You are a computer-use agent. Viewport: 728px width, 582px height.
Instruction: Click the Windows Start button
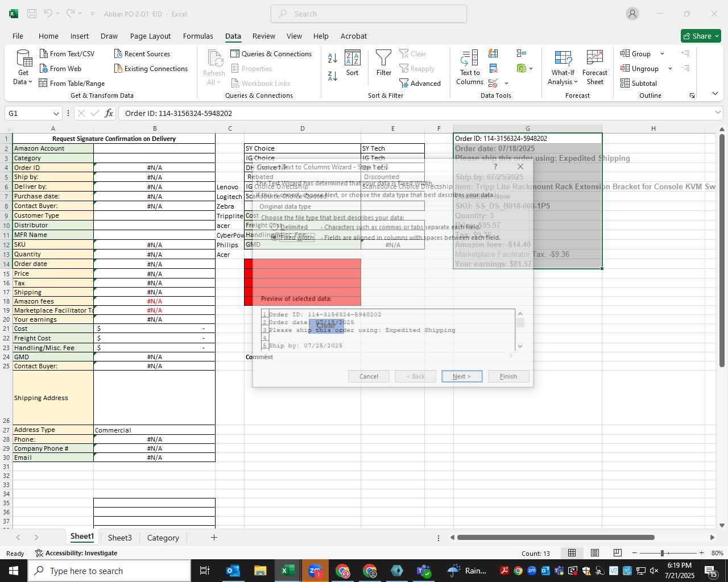(14, 571)
